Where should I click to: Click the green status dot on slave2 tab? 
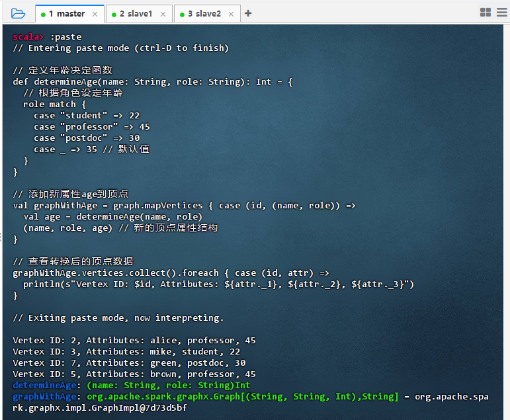tap(182, 15)
